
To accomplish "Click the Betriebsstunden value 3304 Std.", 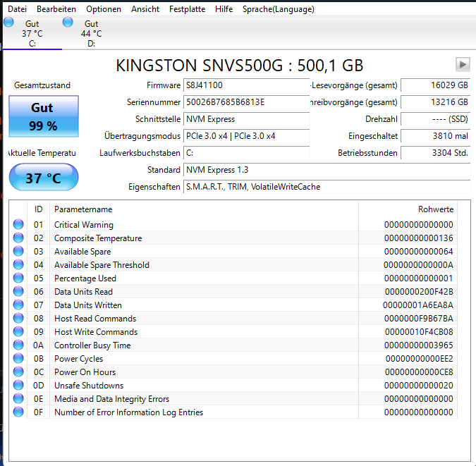I will pos(436,153).
